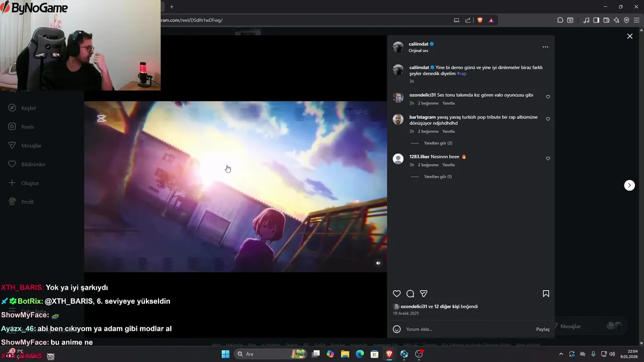Expand 'Yanıtları gör (2)' replies
The width and height of the screenshot is (644, 362).
pyautogui.click(x=438, y=143)
